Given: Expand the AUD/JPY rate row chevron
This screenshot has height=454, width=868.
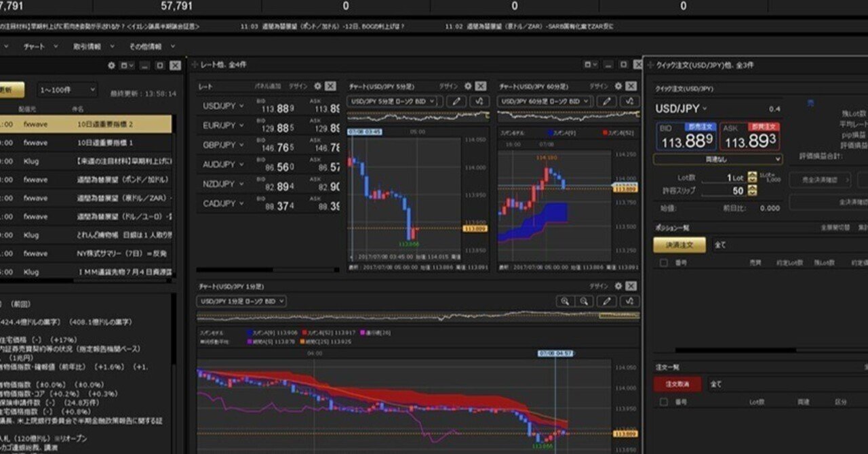Looking at the screenshot, I should (x=241, y=165).
